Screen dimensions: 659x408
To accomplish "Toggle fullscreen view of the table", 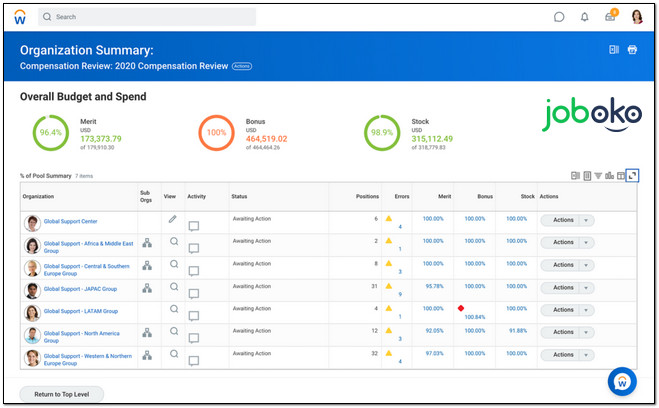I will [633, 176].
